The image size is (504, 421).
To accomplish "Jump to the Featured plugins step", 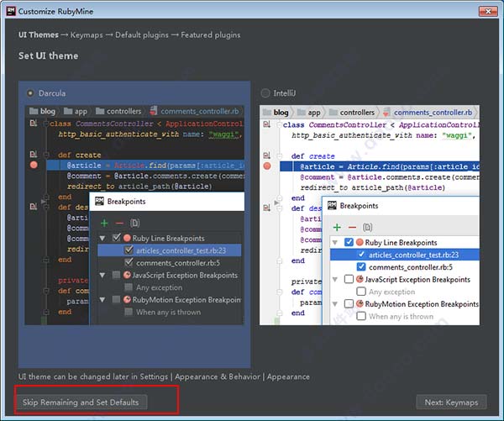I will [x=211, y=34].
